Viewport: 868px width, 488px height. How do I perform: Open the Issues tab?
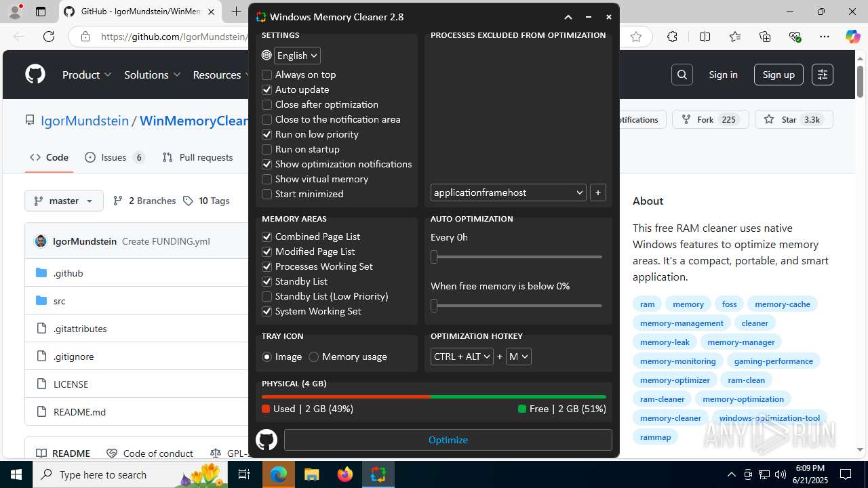pos(115,157)
